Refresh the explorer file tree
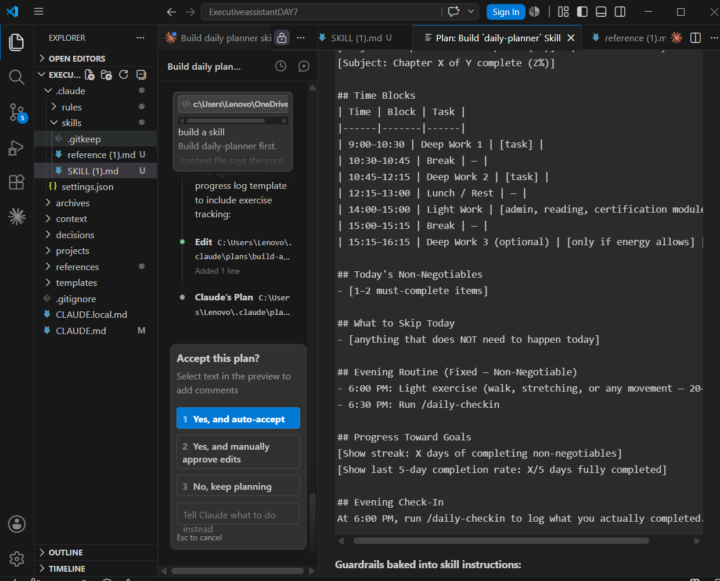720x581 pixels. coord(124,75)
